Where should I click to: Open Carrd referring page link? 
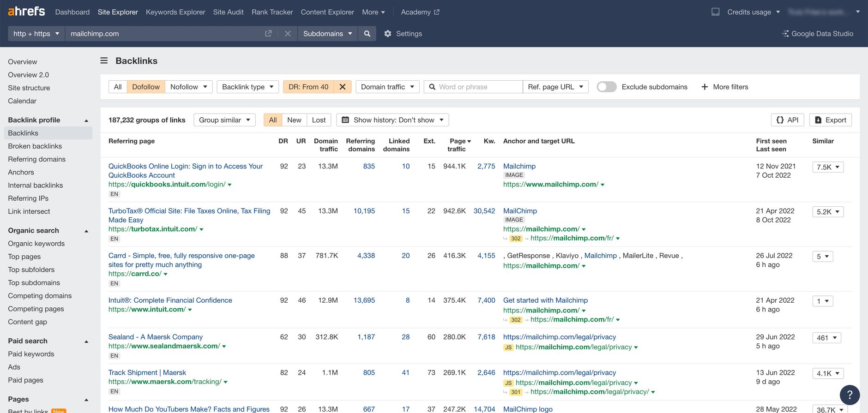[181, 260]
